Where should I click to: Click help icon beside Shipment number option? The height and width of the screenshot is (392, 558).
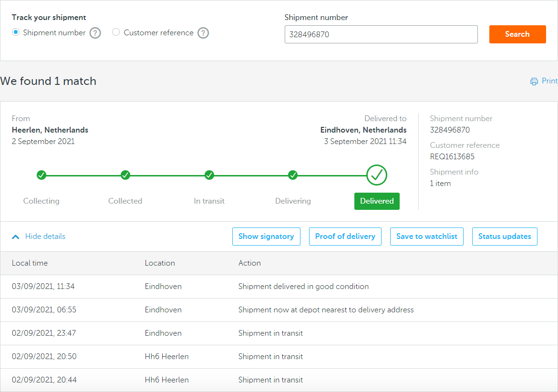coord(95,33)
